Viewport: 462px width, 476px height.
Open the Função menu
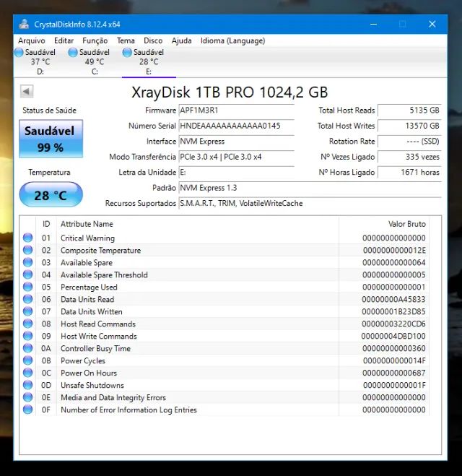(95, 40)
